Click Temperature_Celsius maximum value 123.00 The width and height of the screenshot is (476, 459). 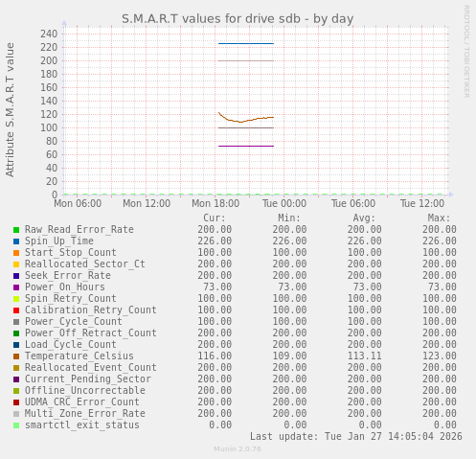pos(440,356)
